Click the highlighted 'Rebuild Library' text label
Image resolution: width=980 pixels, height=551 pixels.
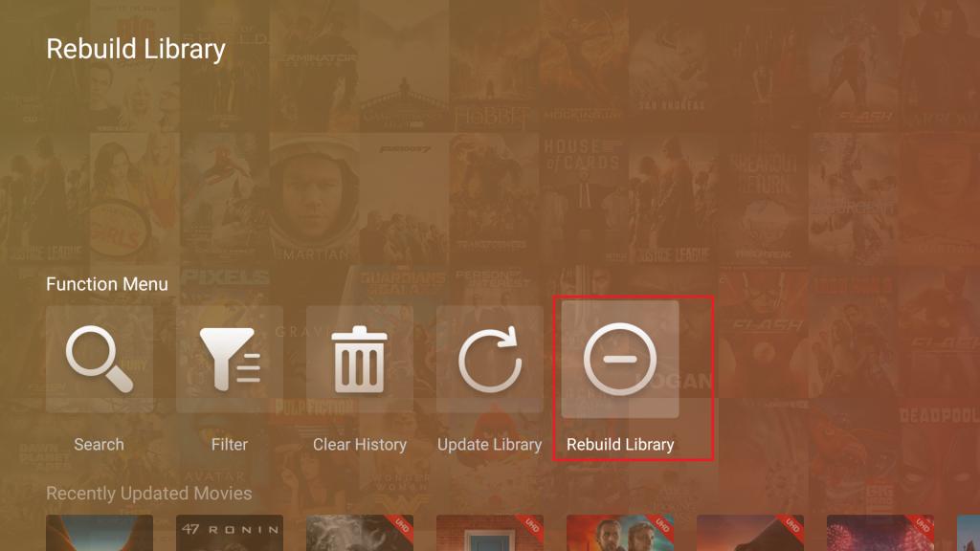tap(620, 445)
